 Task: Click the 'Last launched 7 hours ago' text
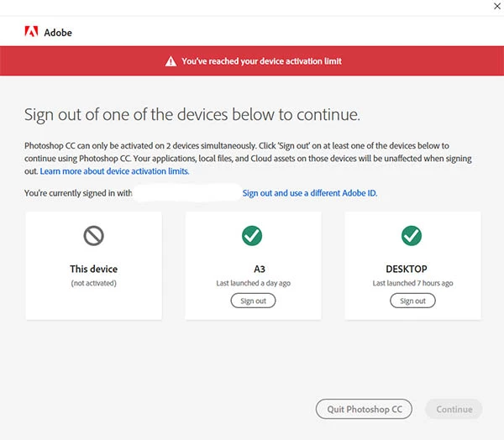[x=412, y=283]
